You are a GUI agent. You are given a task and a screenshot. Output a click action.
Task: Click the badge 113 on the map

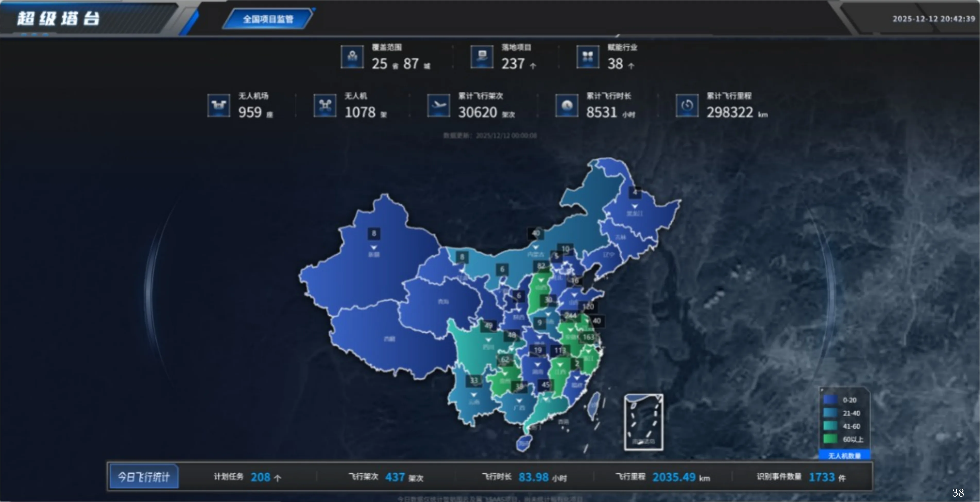[560, 350]
